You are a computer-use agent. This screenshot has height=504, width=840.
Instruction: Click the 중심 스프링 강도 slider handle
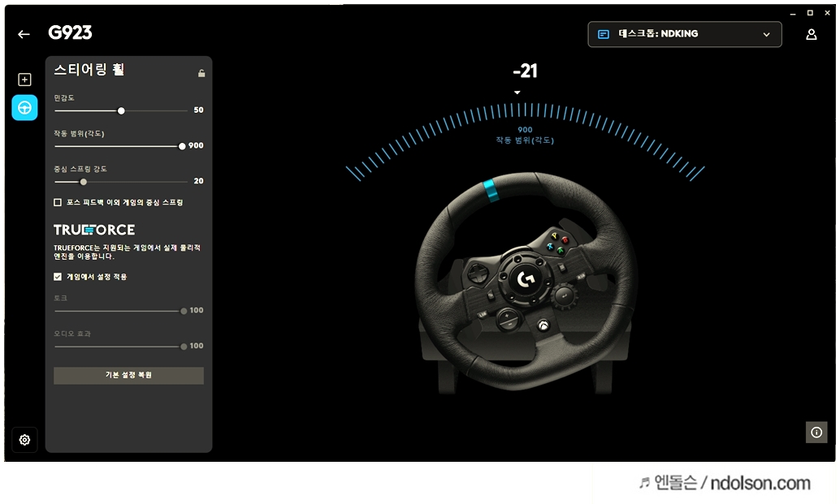(83, 182)
